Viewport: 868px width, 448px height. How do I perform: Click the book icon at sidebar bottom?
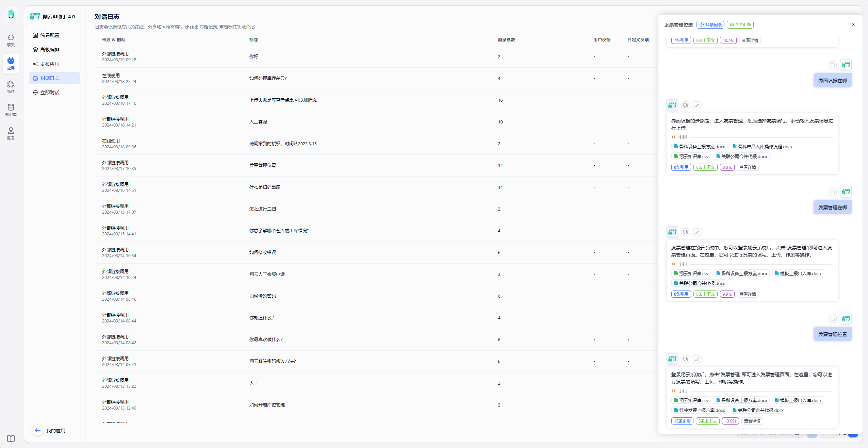click(x=11, y=438)
